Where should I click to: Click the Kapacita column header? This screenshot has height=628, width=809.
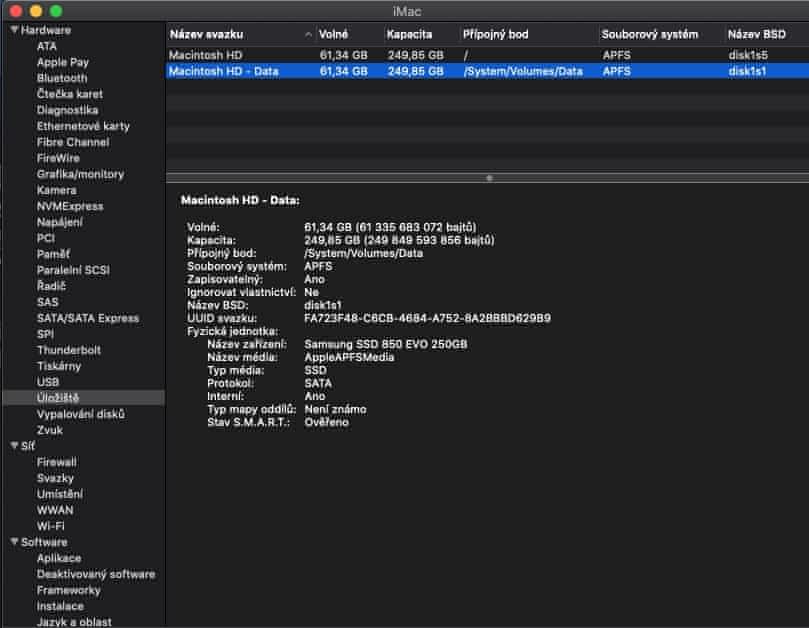(x=418, y=34)
